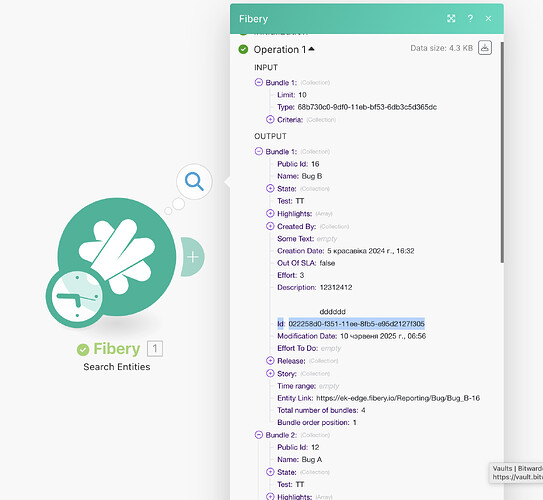Click the Modification Date value
543x500 pixels.
pos(383,336)
